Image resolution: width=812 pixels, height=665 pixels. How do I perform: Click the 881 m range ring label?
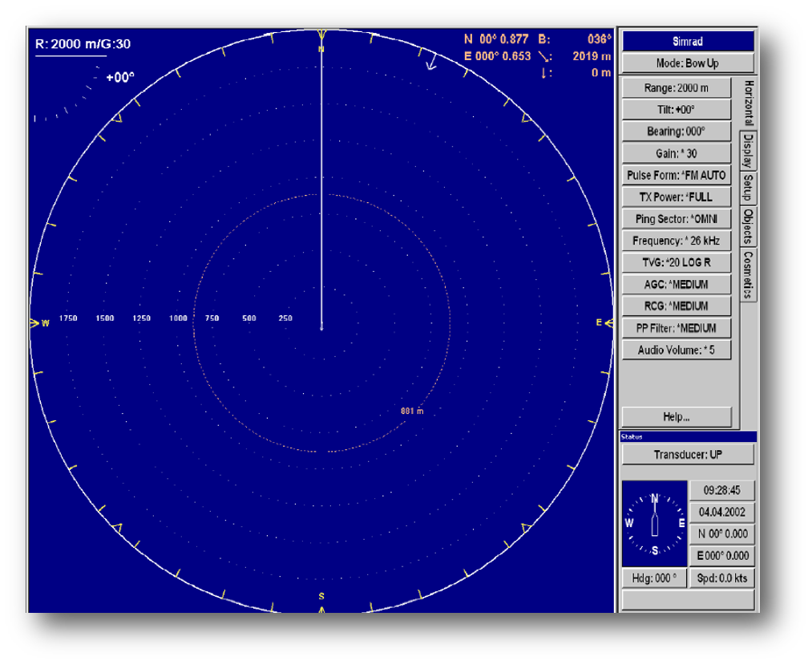tap(410, 410)
